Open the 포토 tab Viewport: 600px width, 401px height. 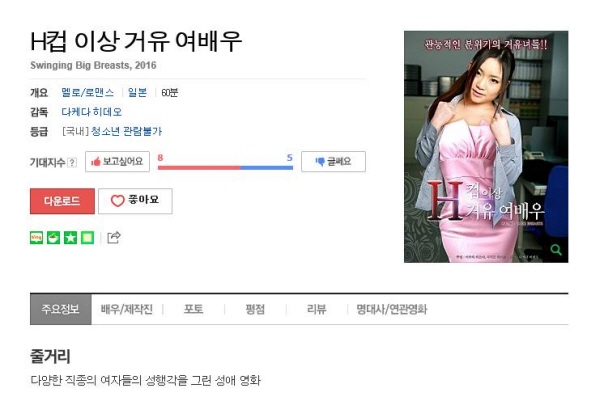pyautogui.click(x=193, y=309)
